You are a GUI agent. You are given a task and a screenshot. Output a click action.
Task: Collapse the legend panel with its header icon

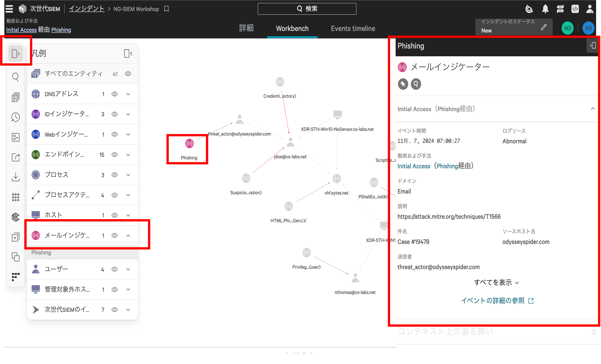(128, 53)
